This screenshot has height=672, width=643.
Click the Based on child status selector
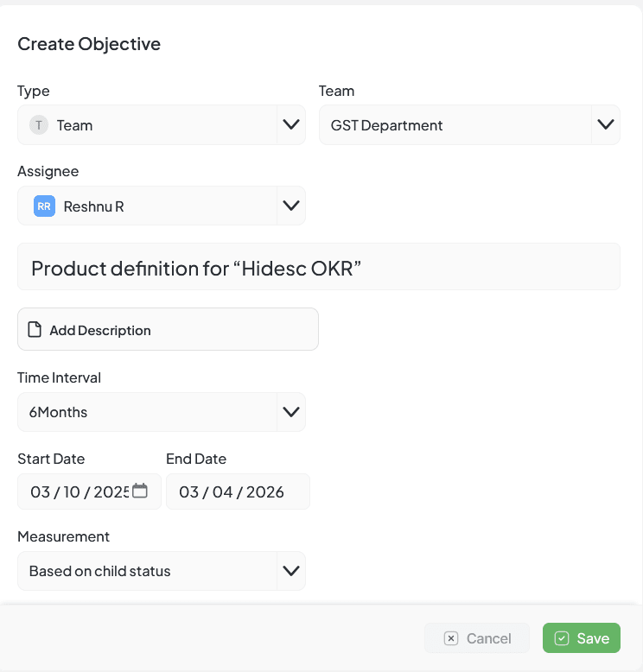(147, 571)
